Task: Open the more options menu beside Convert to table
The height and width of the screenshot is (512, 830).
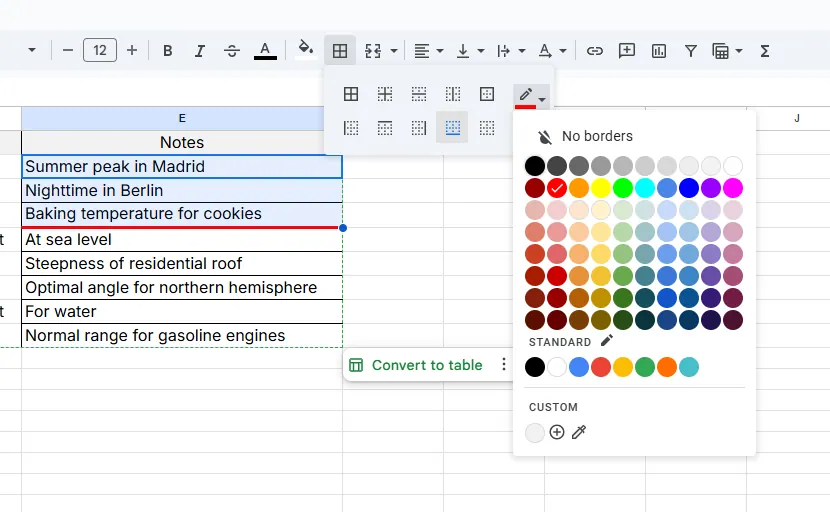Action: pos(504,365)
